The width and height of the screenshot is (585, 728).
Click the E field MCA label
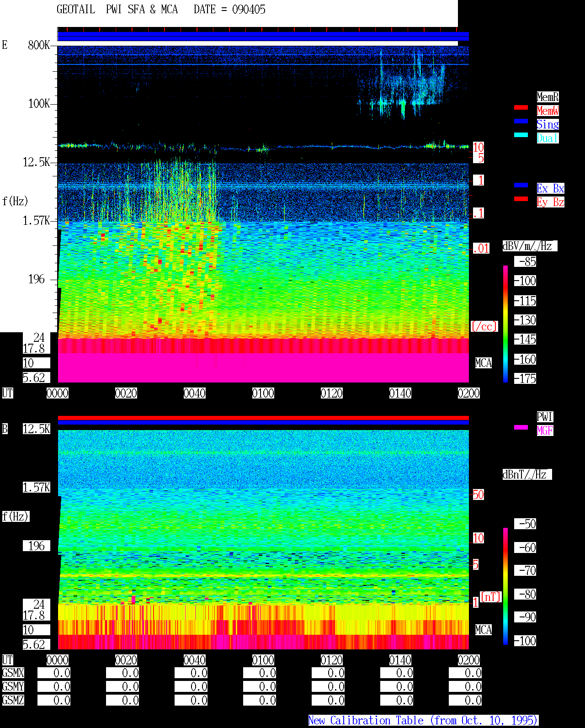click(x=484, y=363)
